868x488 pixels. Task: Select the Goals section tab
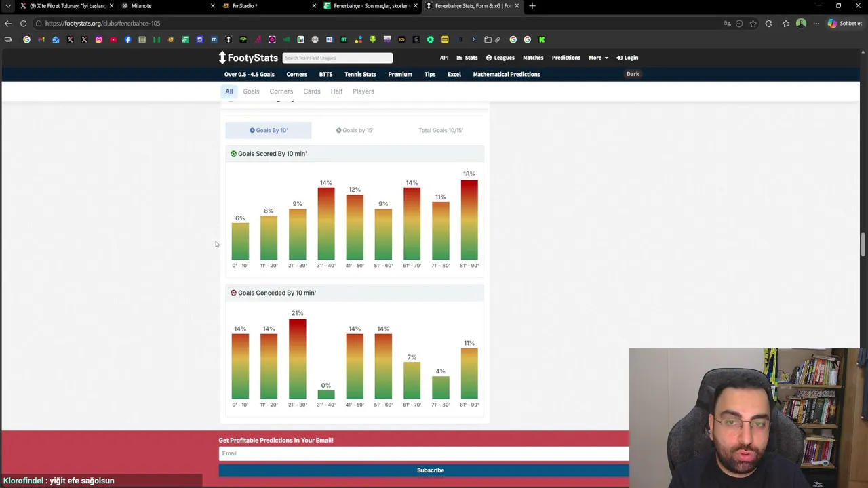pos(251,91)
